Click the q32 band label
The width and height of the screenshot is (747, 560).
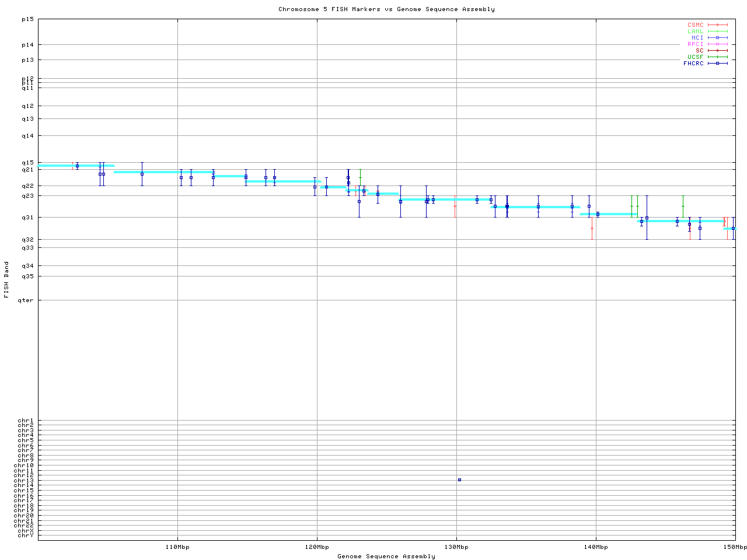[x=28, y=240]
